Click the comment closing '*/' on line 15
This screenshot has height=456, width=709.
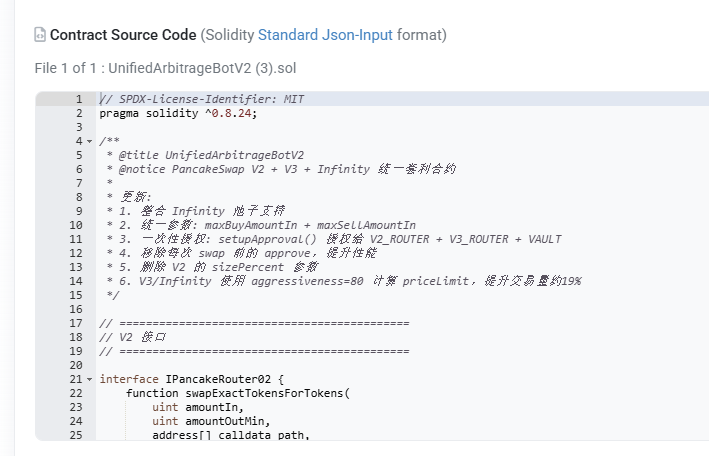[x=113, y=295]
